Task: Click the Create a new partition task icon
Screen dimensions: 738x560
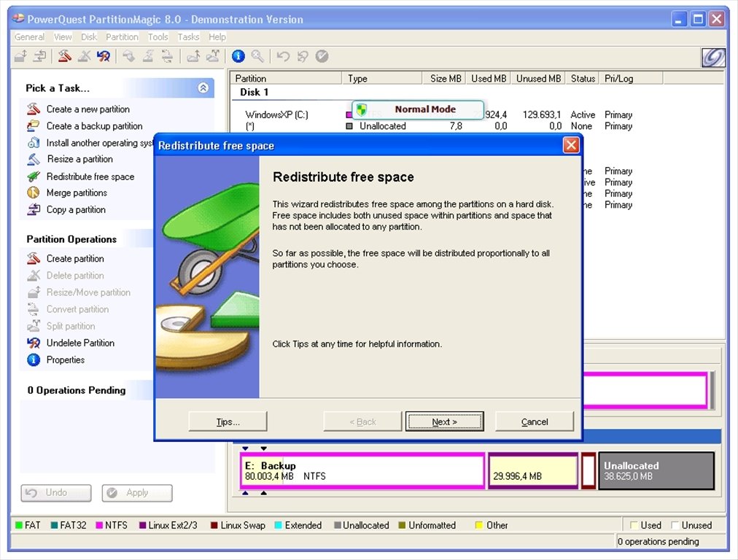Action: (34, 109)
